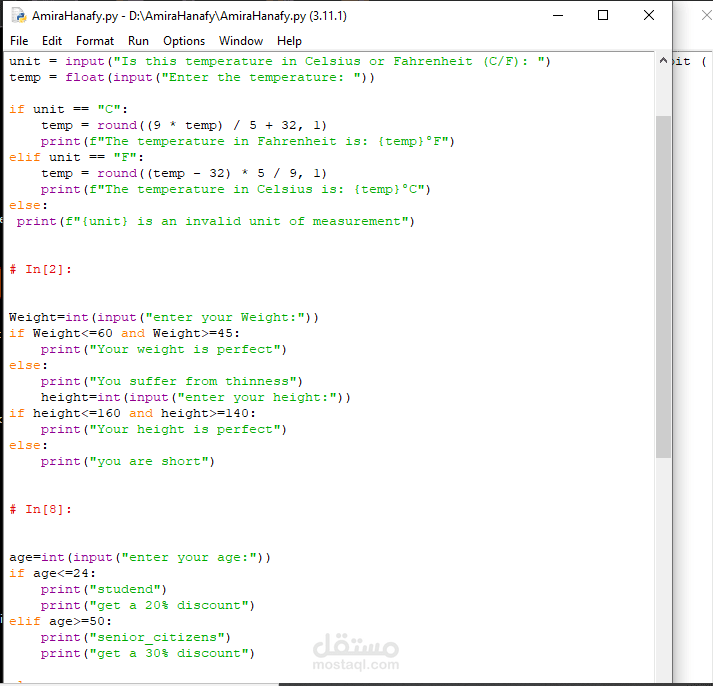Minimize the AmiraHanafy.py window
Viewport: 713px width, 686px height.
pyautogui.click(x=558, y=15)
